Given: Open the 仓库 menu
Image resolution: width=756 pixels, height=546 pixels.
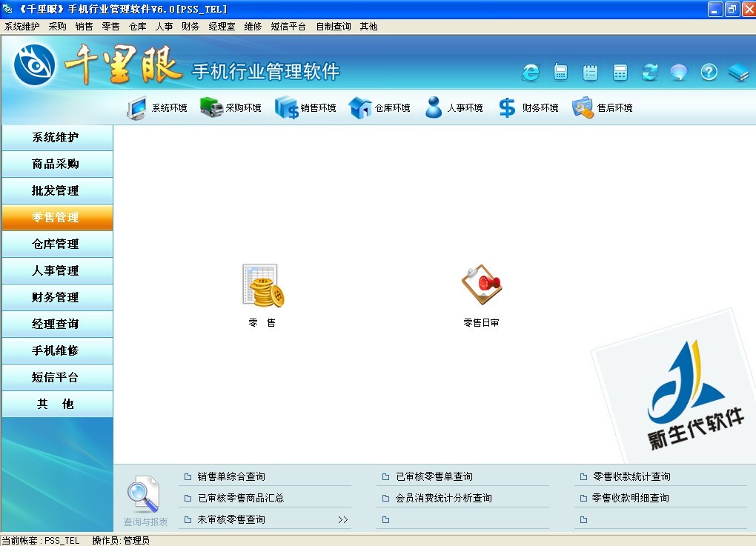Looking at the screenshot, I should (x=137, y=27).
